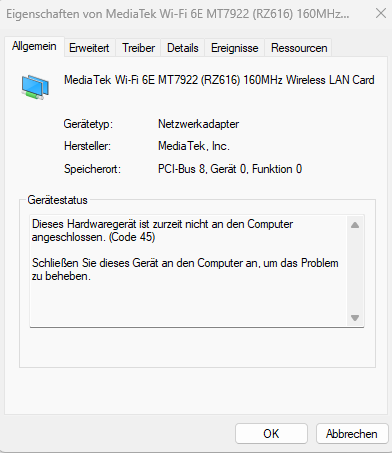Image resolution: width=392 pixels, height=453 pixels.
Task: Click the network adapter device icon
Action: (x=35, y=87)
